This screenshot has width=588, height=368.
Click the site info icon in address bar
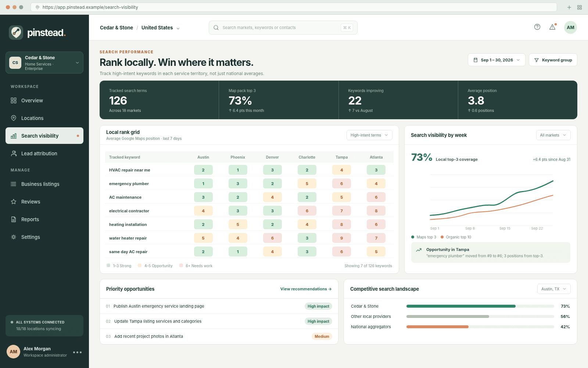[37, 7]
